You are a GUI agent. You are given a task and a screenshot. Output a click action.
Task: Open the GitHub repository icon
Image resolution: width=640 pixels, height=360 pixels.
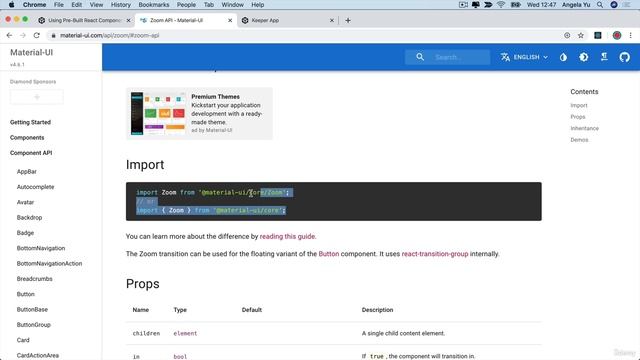coord(624,57)
